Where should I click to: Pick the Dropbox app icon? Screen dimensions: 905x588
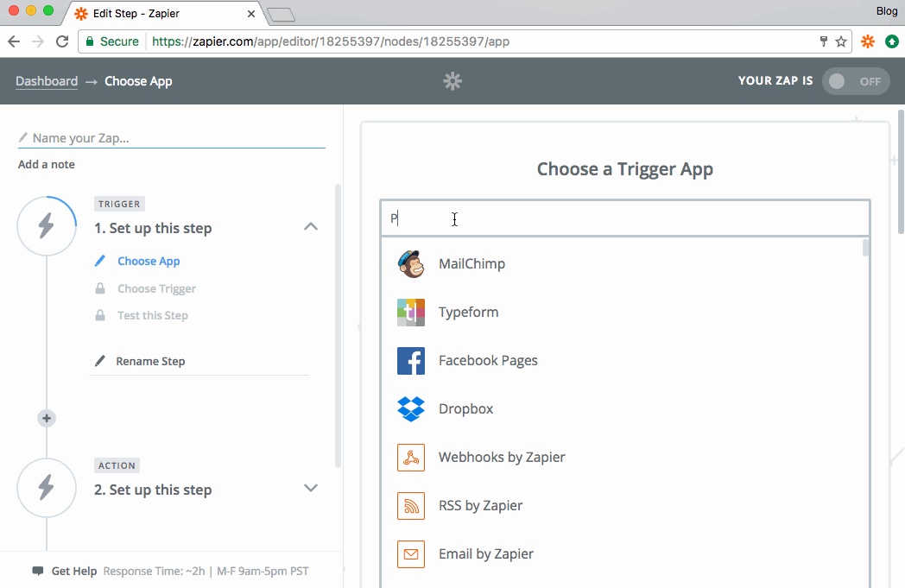(x=411, y=409)
